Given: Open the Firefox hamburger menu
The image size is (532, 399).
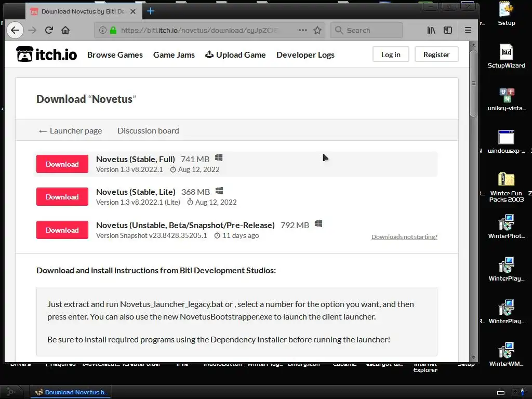Looking at the screenshot, I should pyautogui.click(x=468, y=30).
